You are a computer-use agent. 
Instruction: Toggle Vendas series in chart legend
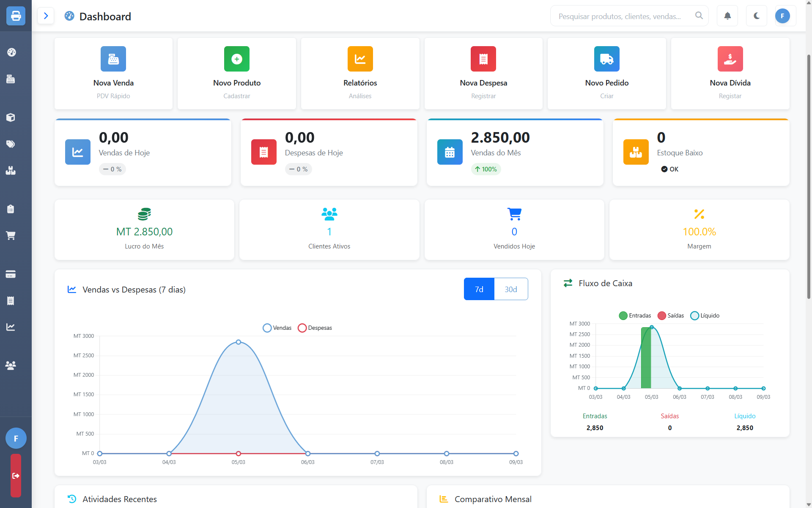click(277, 328)
